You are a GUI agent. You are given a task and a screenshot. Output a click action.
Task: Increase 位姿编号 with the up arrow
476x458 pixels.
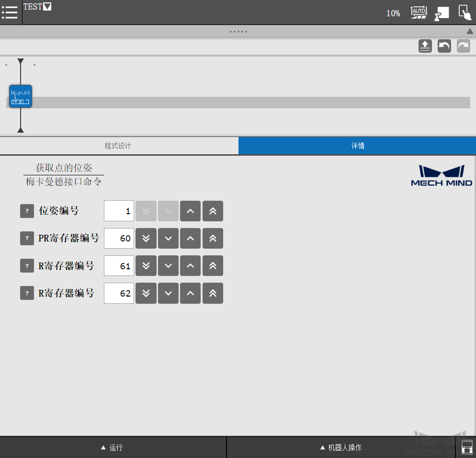click(190, 211)
